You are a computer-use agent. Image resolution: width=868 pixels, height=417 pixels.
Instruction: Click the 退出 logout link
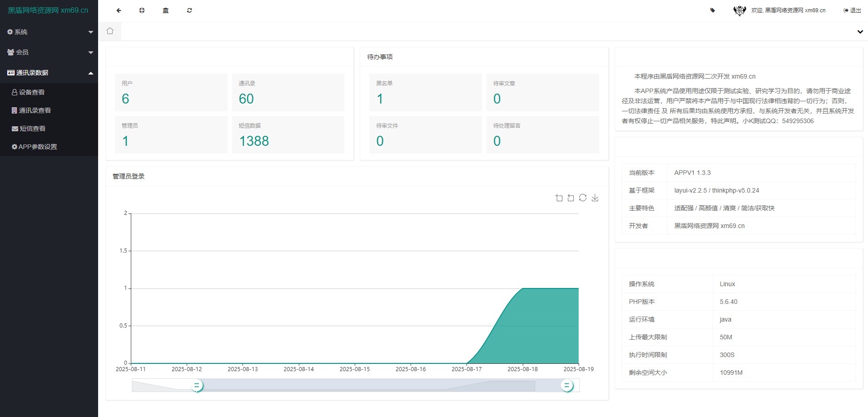point(853,10)
